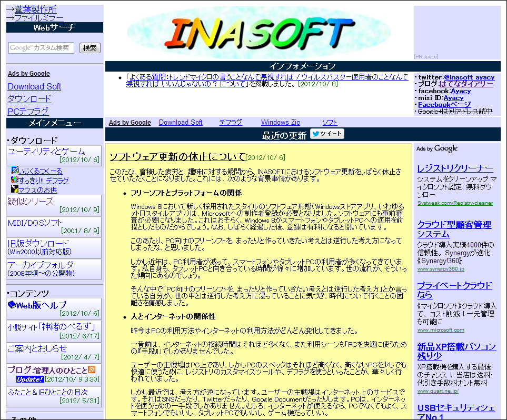Click the いじくるつくーる software icon

pos(14,171)
